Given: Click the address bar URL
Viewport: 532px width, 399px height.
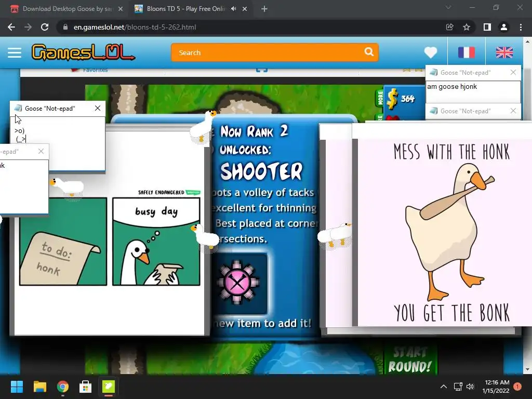Looking at the screenshot, I should (x=135, y=27).
